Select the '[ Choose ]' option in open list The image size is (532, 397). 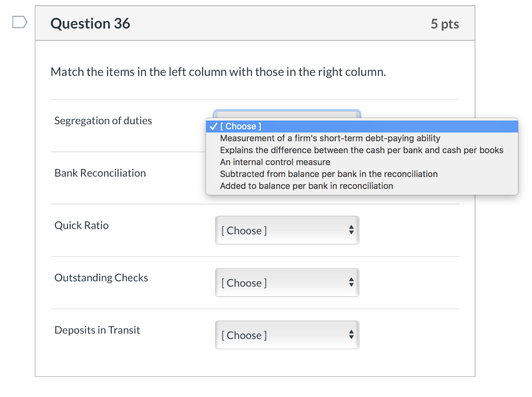coord(241,126)
